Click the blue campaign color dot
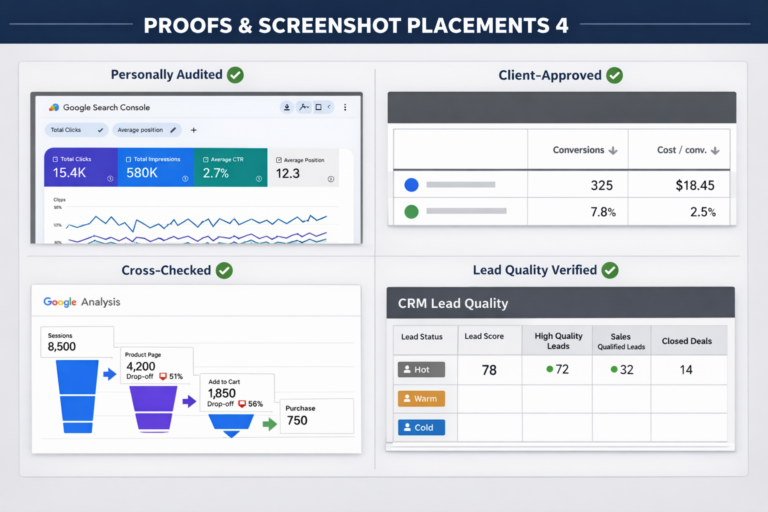Viewport: 768px width, 512px height. 410,185
